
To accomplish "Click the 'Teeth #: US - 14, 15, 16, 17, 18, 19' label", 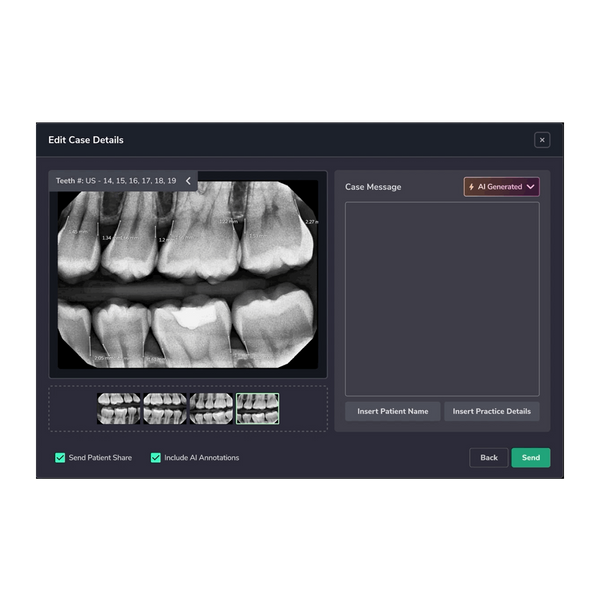I will pos(116,181).
